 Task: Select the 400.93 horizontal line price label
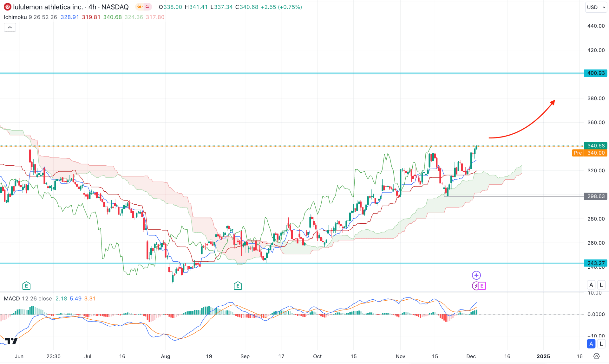pos(595,73)
